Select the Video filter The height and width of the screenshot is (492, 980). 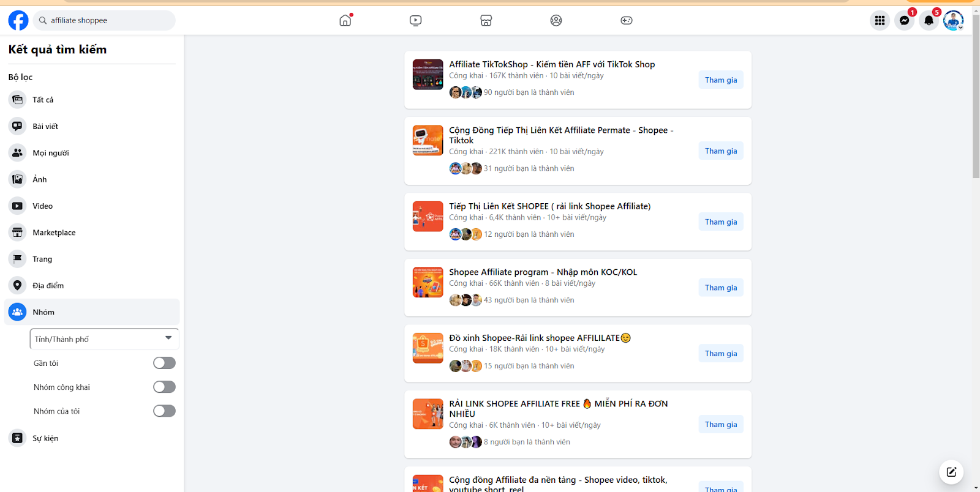coord(92,206)
